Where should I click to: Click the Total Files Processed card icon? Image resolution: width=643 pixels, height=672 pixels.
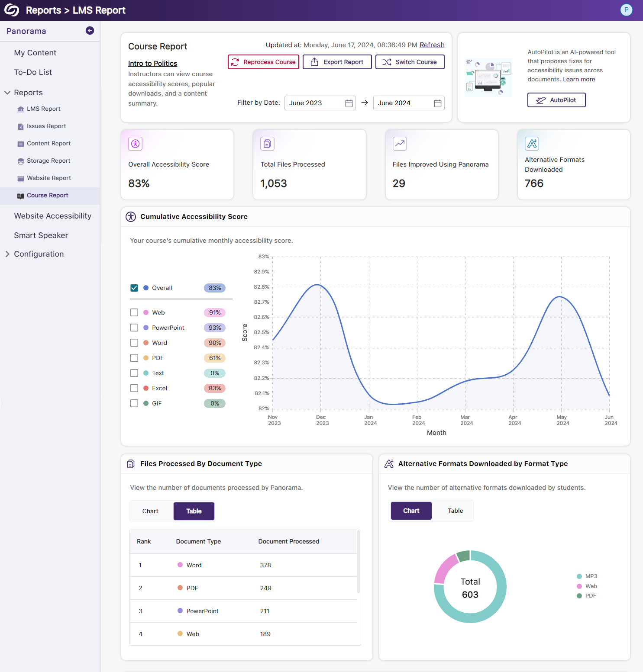pos(267,144)
